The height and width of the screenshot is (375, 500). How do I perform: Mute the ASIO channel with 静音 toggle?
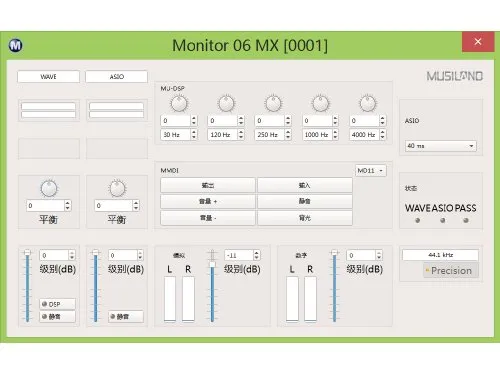click(126, 317)
